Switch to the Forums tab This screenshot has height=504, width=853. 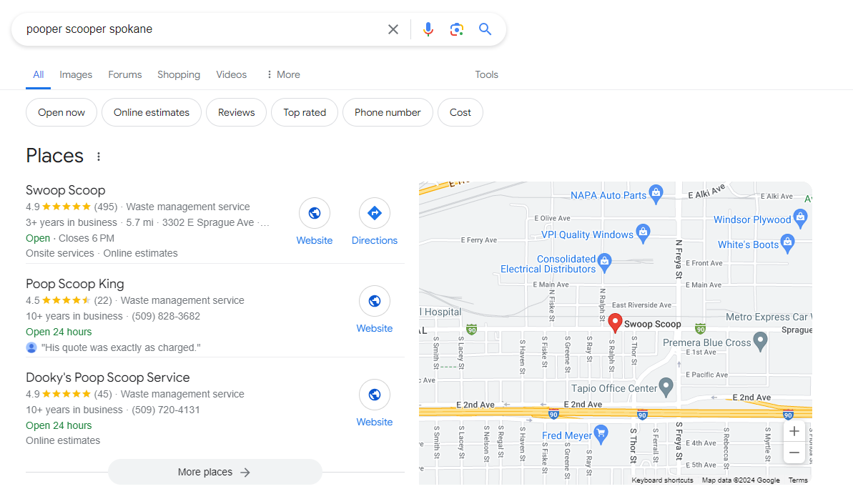[124, 74]
